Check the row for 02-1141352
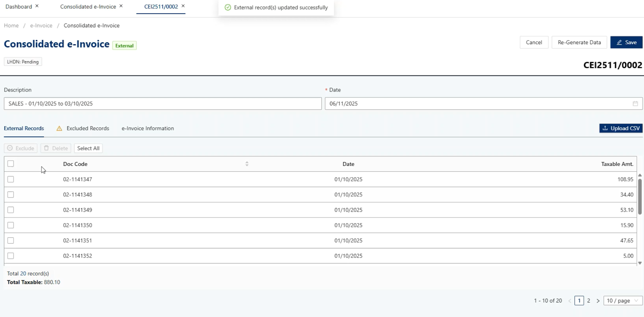Screen dimensions: 644x317 click(10, 256)
